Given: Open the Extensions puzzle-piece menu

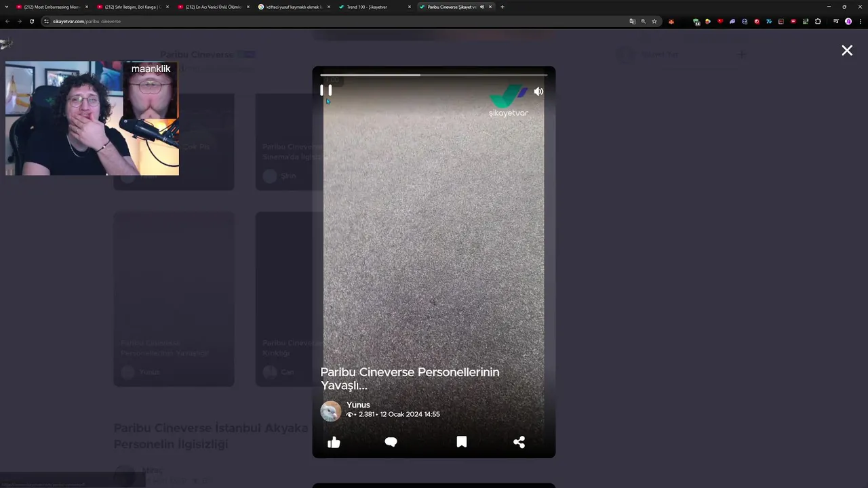Looking at the screenshot, I should coord(818,21).
